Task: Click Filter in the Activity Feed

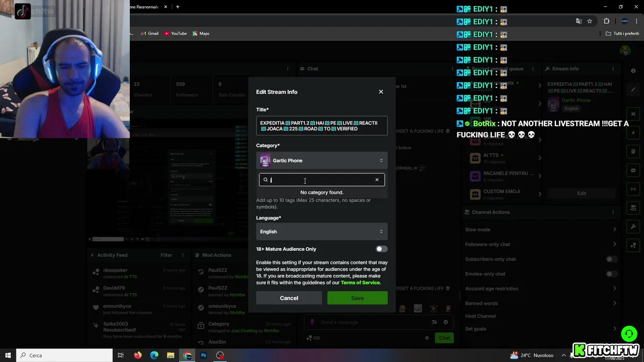Action: [166, 255]
